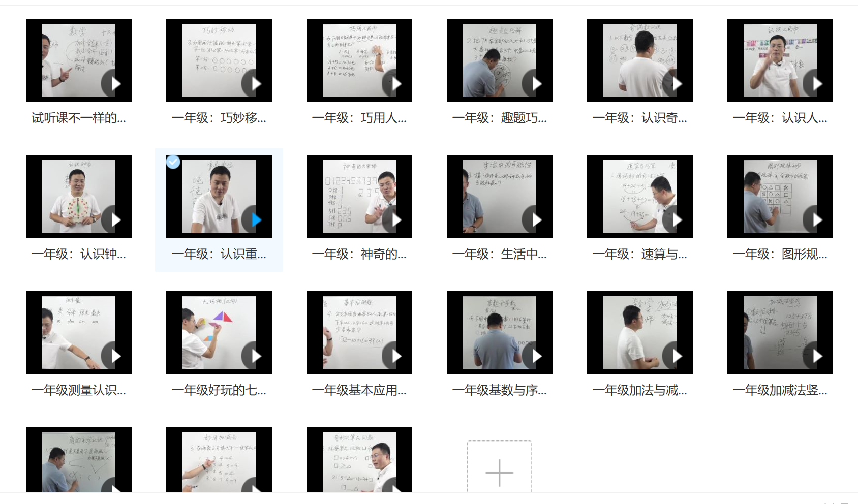Play the 一年级：神奇的 video

click(395, 220)
